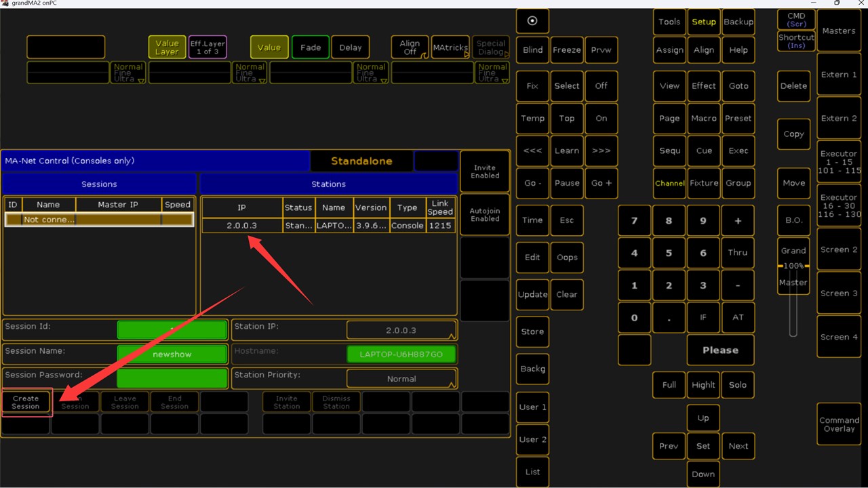Open the Backup menu
The height and width of the screenshot is (488, 868).
[738, 22]
